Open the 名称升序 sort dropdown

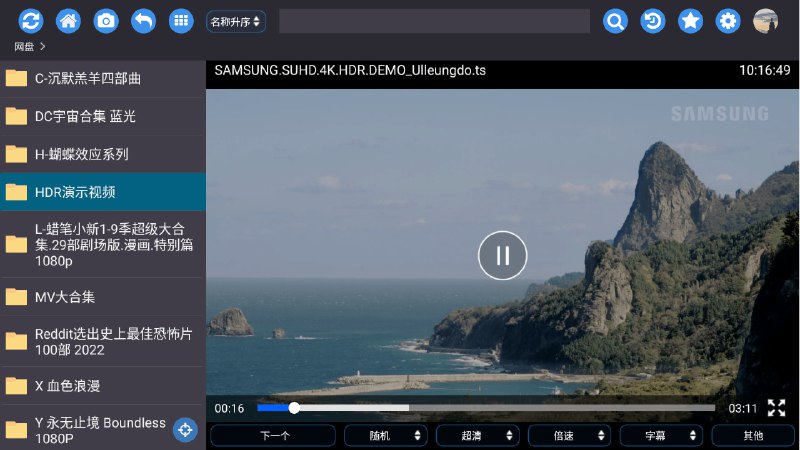click(236, 21)
